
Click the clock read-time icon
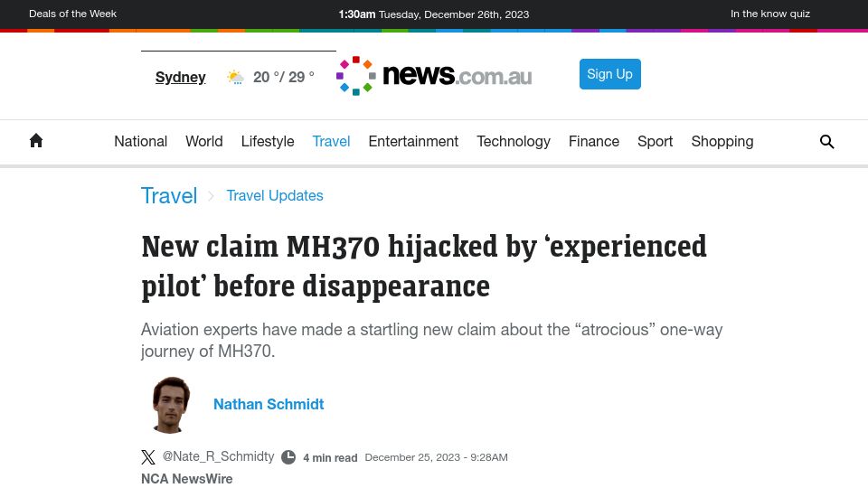(x=288, y=457)
